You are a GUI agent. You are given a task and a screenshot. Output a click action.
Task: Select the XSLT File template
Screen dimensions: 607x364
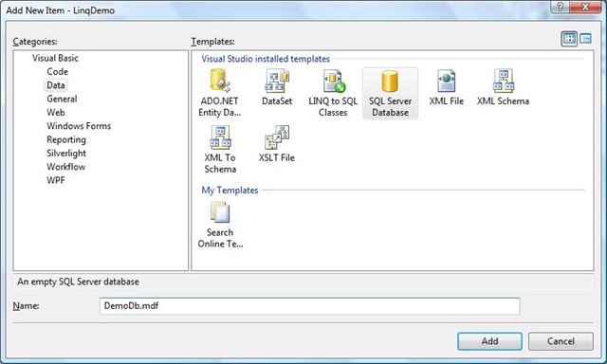pyautogui.click(x=276, y=144)
